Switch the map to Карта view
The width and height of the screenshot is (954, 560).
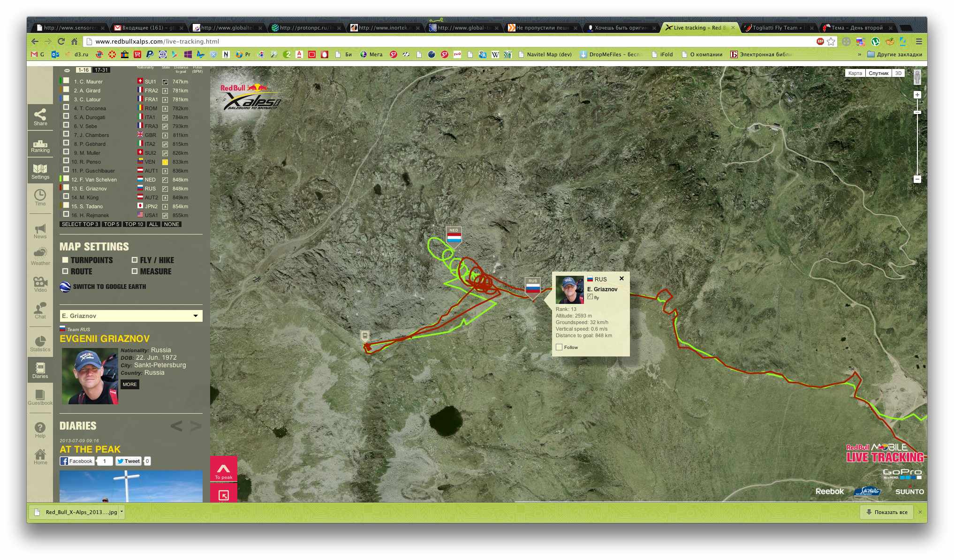855,73
